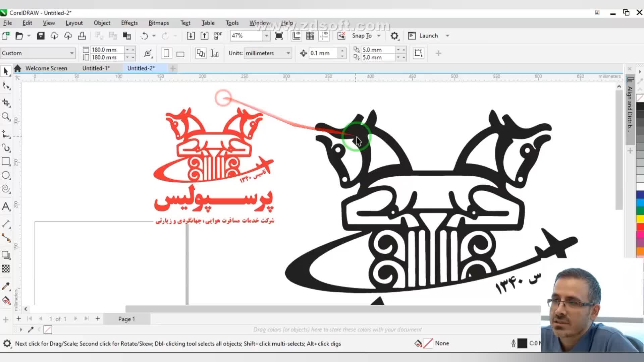The image size is (644, 362).
Task: Click the Publish to PDF icon
Action: (x=218, y=36)
